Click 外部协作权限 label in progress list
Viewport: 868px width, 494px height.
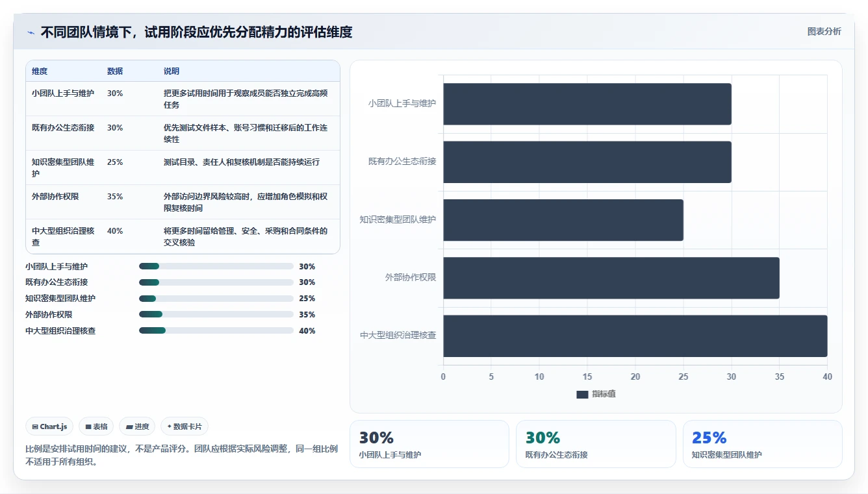click(49, 315)
